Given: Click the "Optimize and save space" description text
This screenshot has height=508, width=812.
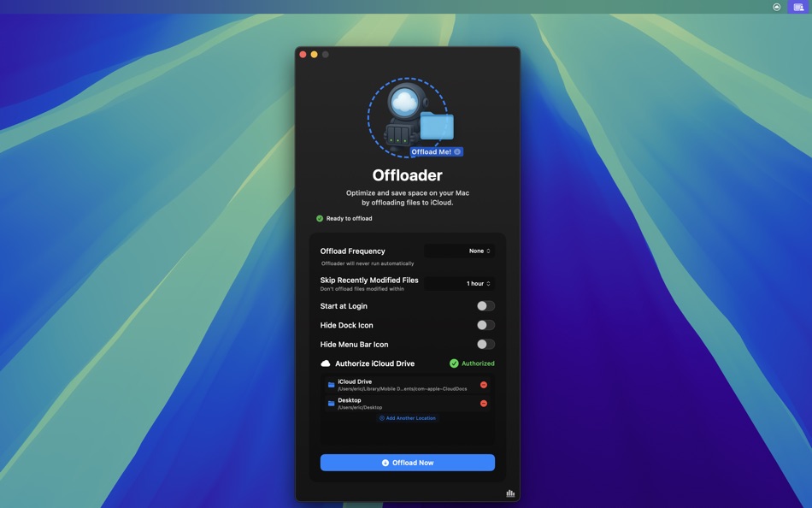Looking at the screenshot, I should [x=408, y=198].
